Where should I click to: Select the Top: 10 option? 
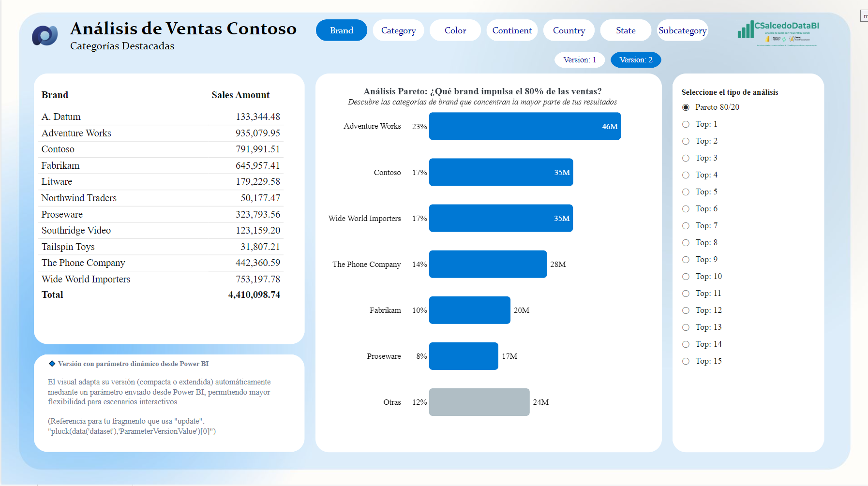click(x=686, y=276)
